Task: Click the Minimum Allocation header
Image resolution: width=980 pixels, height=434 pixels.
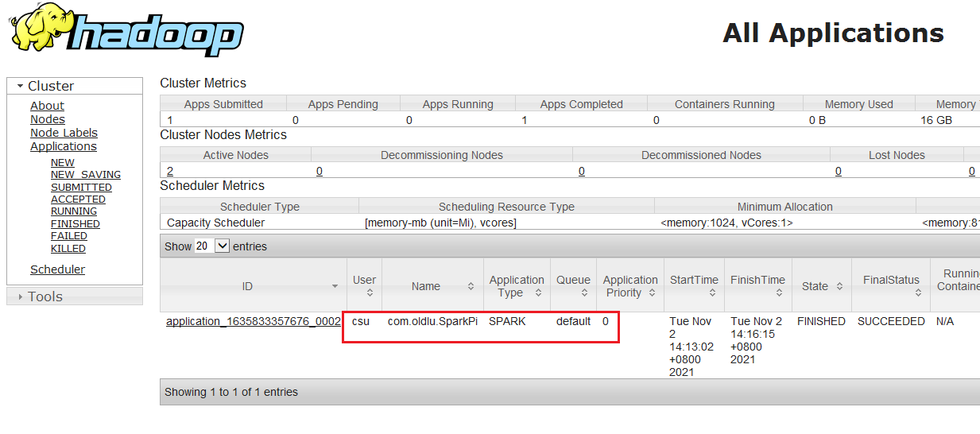Action: click(785, 207)
